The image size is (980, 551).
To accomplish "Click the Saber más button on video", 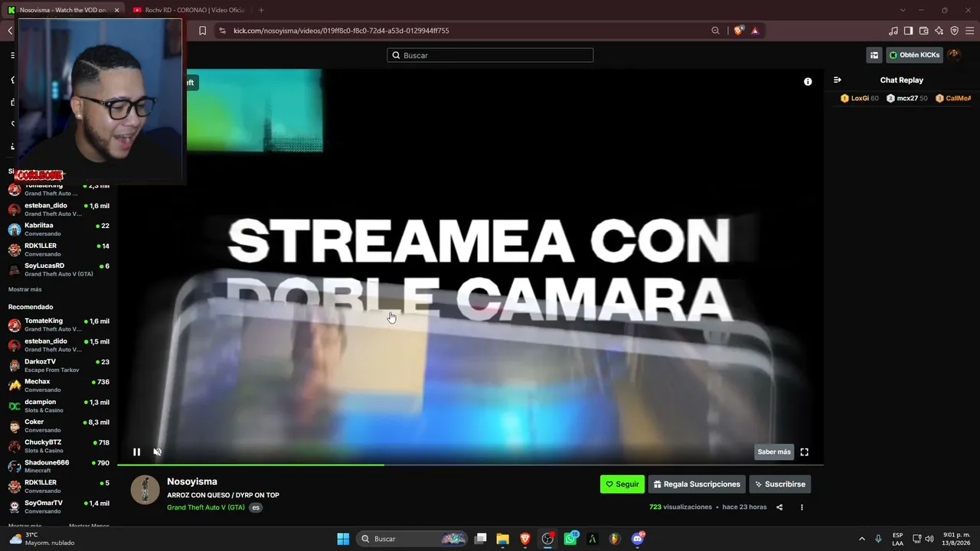I will pos(774,452).
